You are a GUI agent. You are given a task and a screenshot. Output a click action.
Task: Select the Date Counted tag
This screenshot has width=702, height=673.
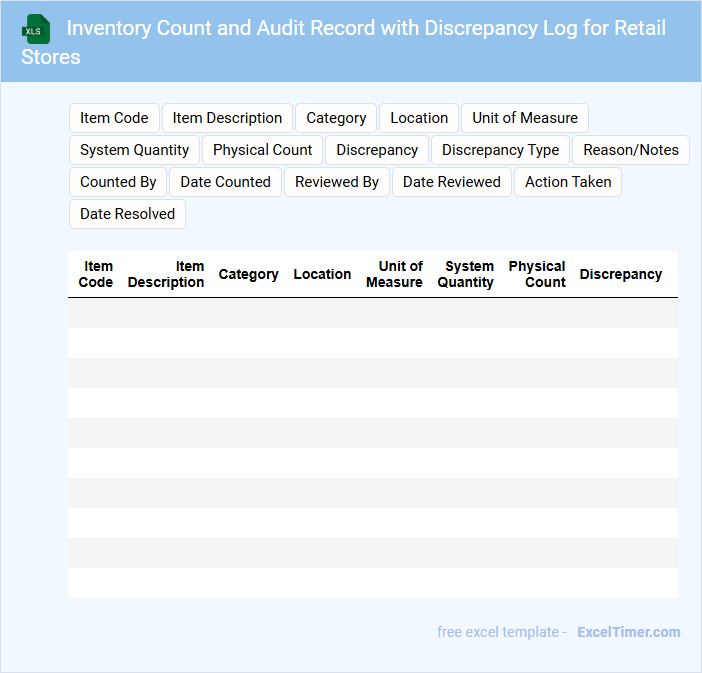[x=225, y=182]
